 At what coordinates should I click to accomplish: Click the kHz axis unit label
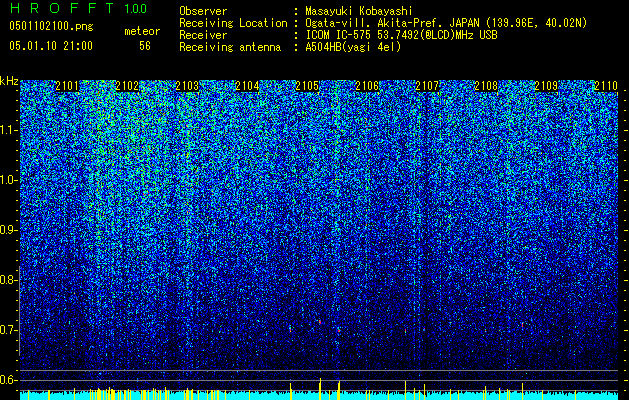pos(9,81)
